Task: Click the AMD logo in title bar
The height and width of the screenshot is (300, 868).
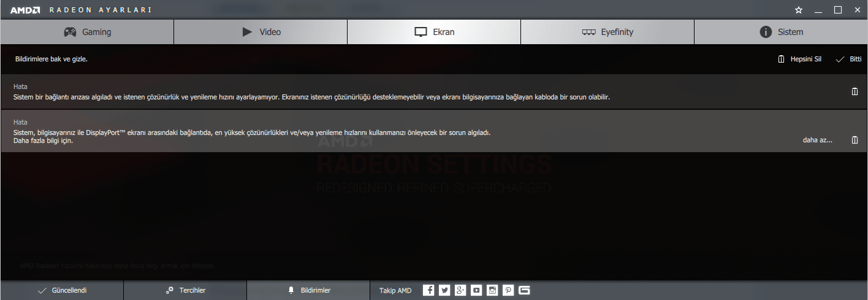Action: (26, 10)
